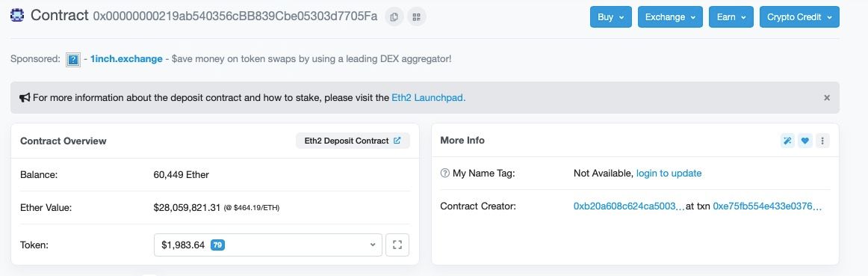Open the 1inch.exchange sponsored link

point(126,59)
